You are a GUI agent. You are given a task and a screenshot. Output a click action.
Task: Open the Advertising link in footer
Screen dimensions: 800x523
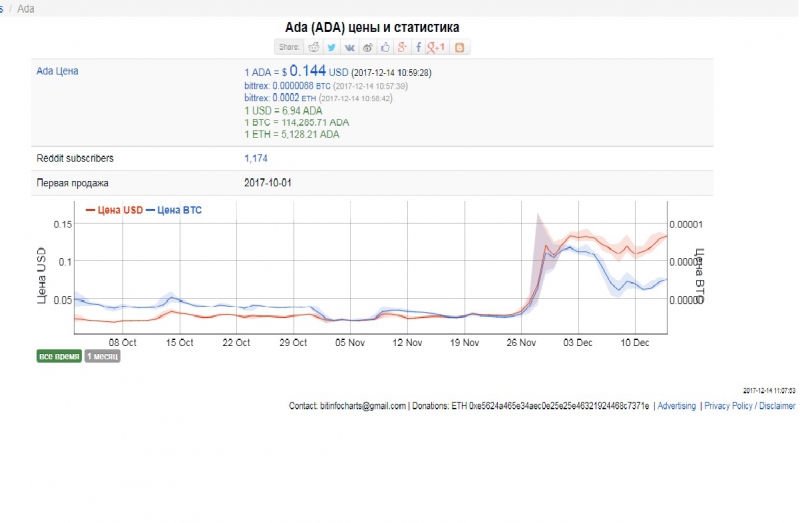(676, 406)
